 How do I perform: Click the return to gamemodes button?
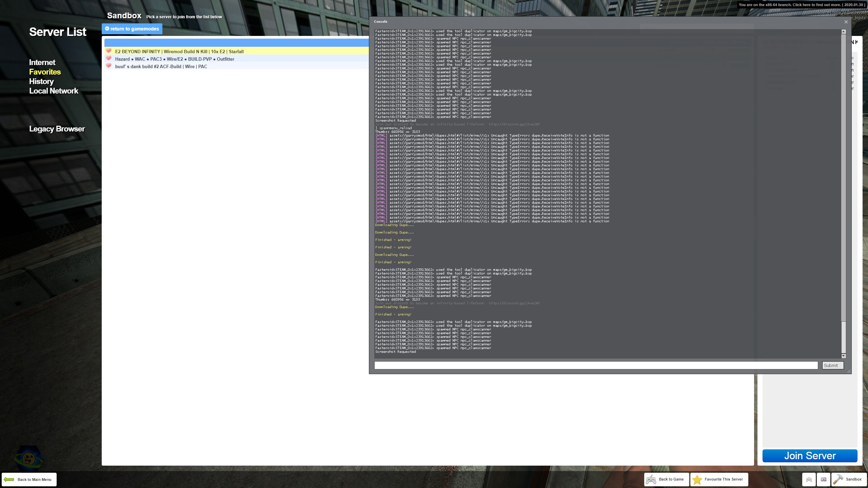coord(132,29)
